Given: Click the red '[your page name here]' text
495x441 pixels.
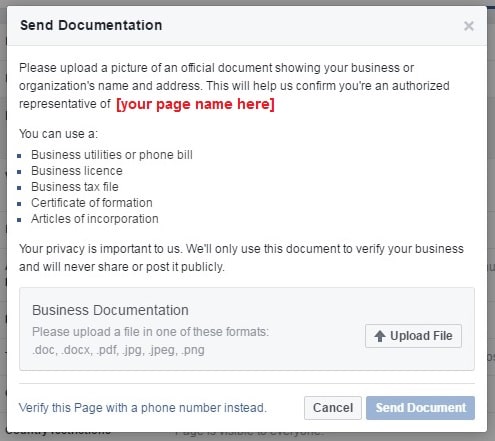Looking at the screenshot, I should [x=195, y=104].
